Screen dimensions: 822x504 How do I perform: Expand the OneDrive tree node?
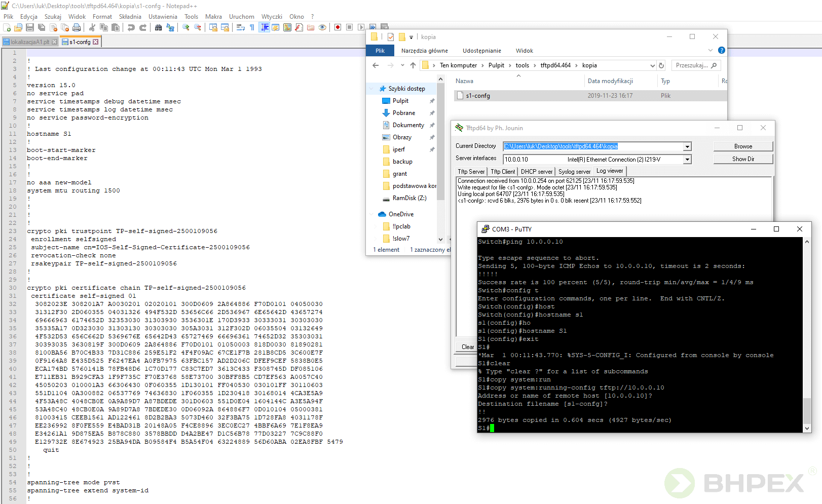click(x=371, y=214)
